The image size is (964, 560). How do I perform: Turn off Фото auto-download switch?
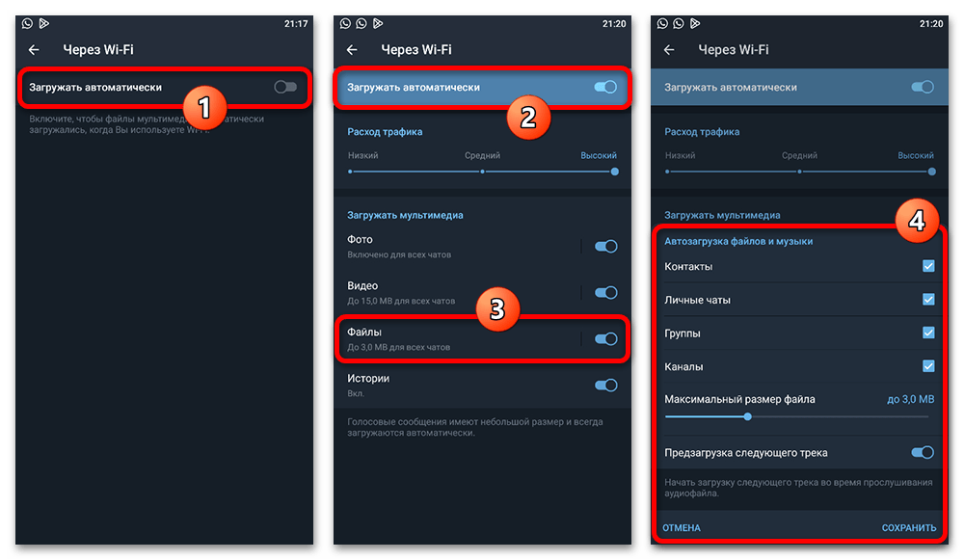click(605, 247)
